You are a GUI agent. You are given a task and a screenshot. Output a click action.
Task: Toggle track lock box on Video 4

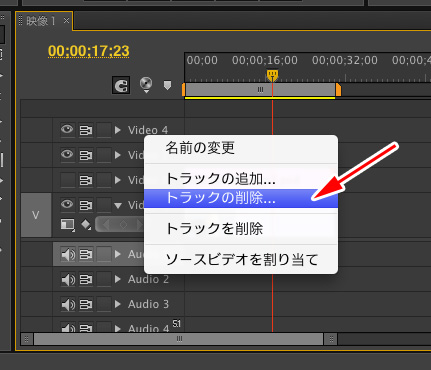click(x=104, y=130)
